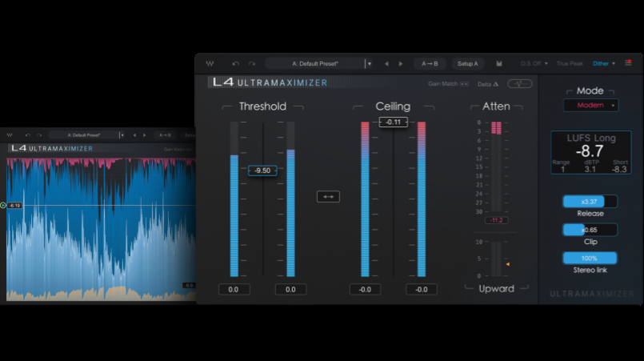Expand the Dither dropdown
The width and height of the screenshot is (644, 361).
click(605, 63)
